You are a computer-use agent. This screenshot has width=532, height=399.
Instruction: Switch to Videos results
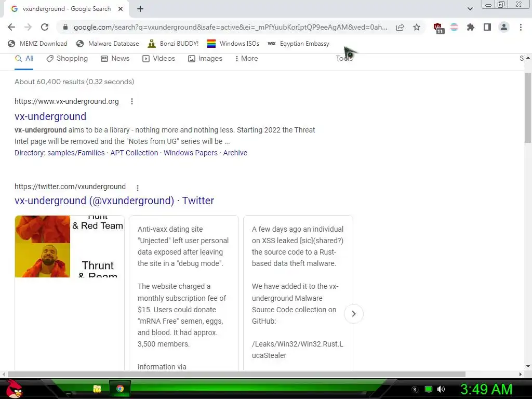click(x=158, y=59)
